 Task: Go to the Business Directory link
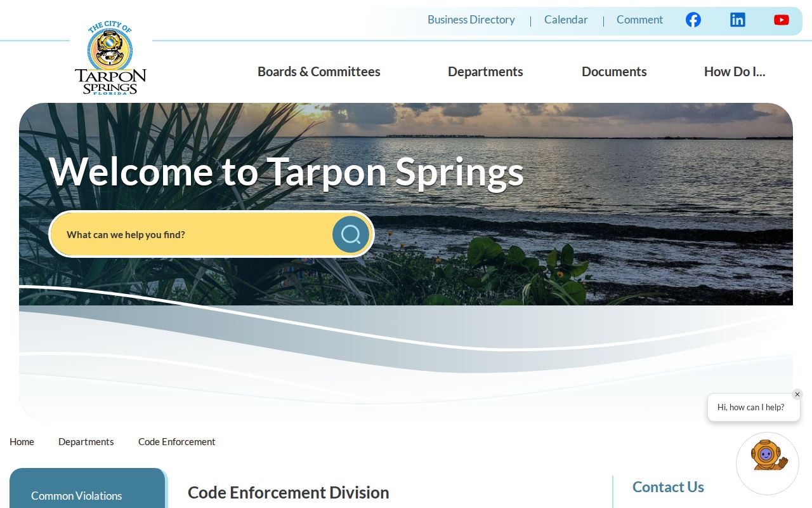pos(471,20)
